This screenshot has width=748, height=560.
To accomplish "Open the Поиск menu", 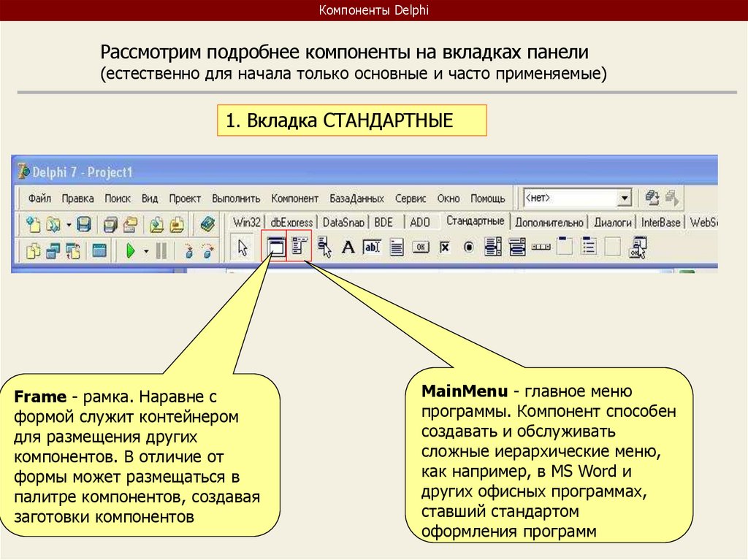I will pos(118,198).
